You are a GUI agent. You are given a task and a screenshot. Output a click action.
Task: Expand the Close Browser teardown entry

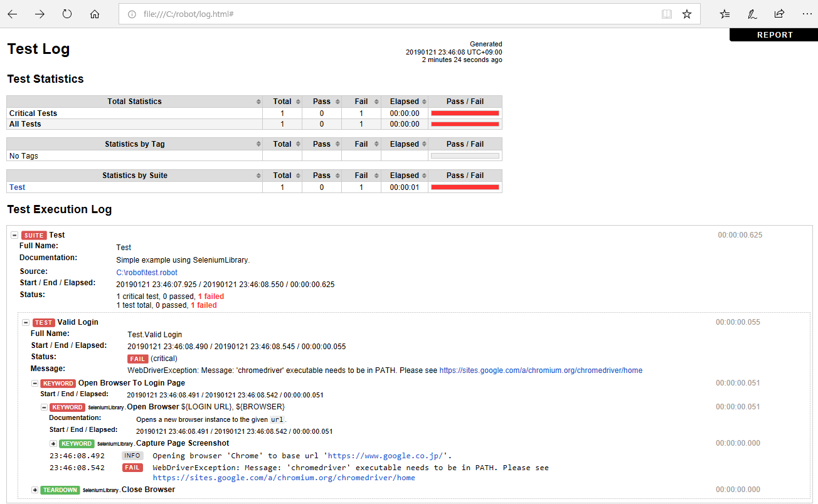coord(36,490)
